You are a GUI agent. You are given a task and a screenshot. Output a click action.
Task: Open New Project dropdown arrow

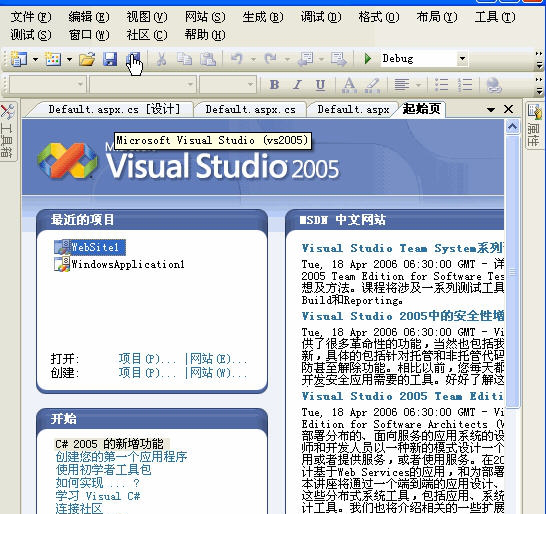[x=35, y=59]
